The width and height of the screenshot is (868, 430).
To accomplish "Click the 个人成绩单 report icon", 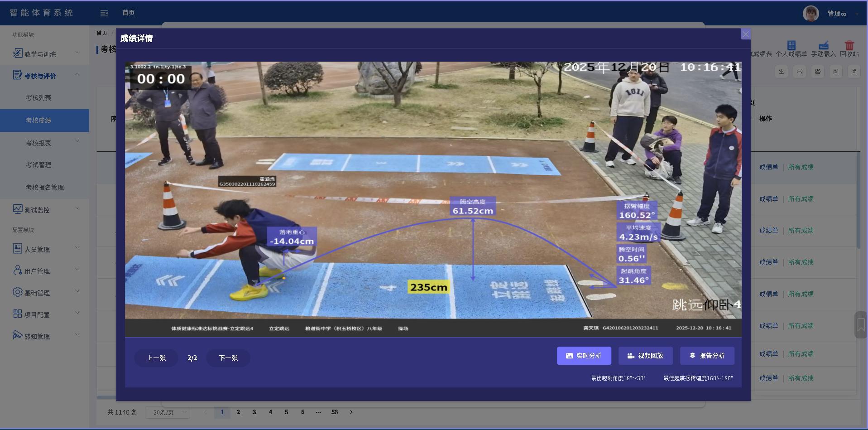I will pyautogui.click(x=791, y=46).
